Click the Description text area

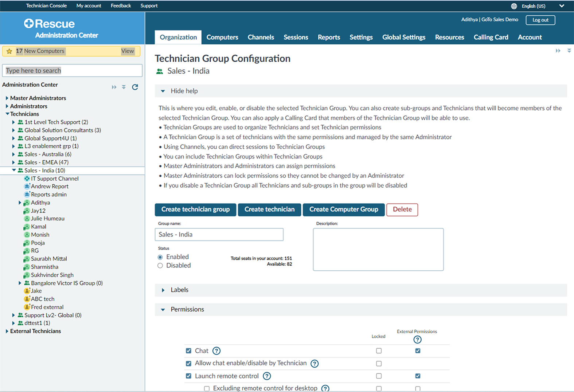click(378, 250)
